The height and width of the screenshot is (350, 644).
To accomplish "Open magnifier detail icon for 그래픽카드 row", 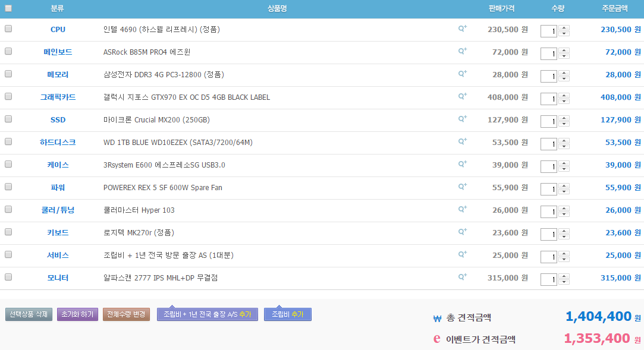I will [463, 96].
